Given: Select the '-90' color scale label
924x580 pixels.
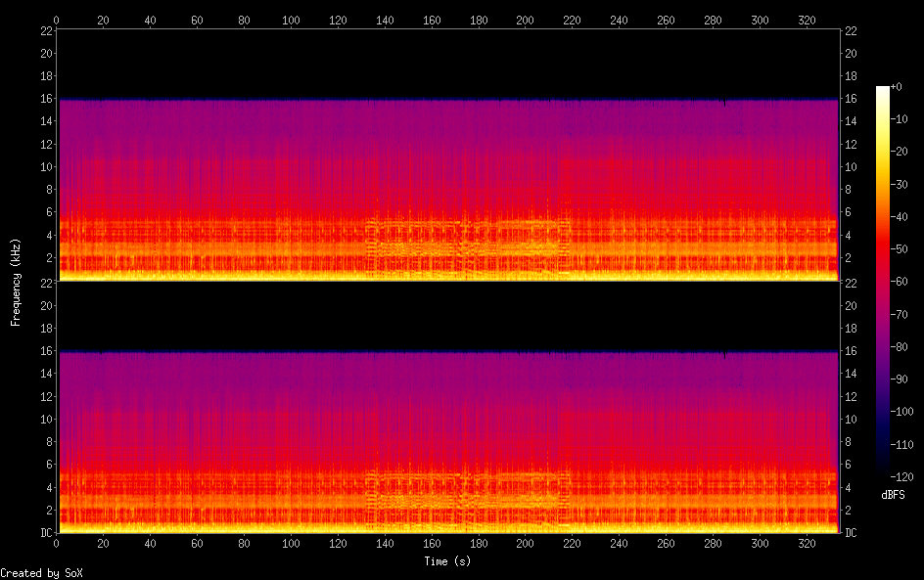Looking at the screenshot, I should [x=900, y=379].
